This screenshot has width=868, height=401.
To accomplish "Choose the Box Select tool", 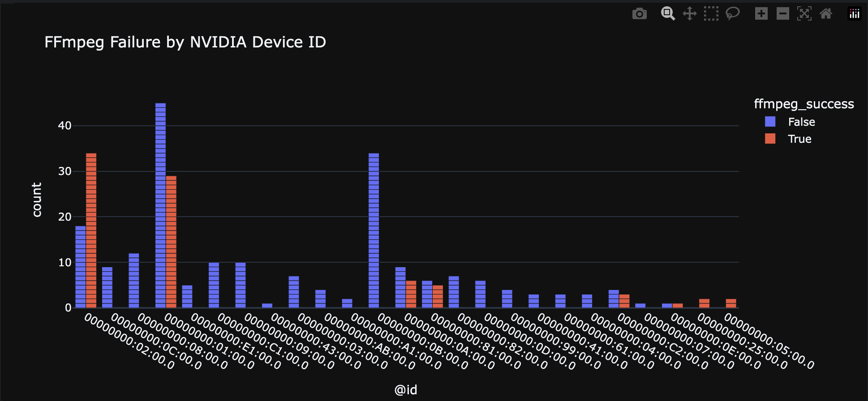I will (x=711, y=14).
